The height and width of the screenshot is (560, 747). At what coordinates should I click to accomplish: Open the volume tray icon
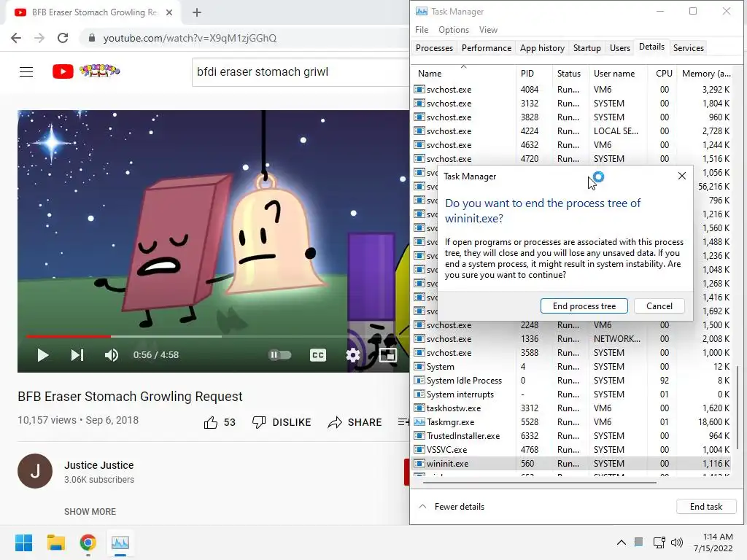(676, 542)
